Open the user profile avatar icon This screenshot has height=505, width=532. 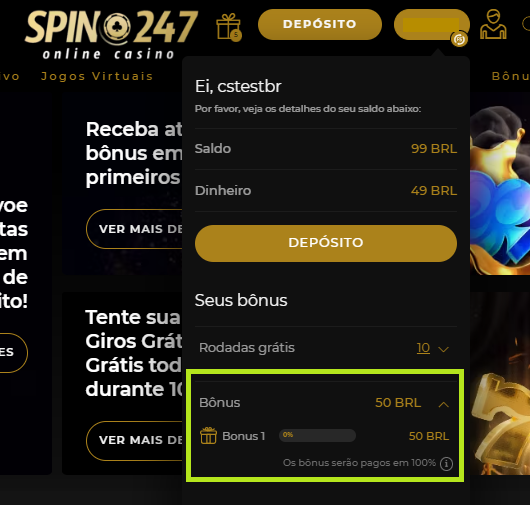[x=493, y=24]
